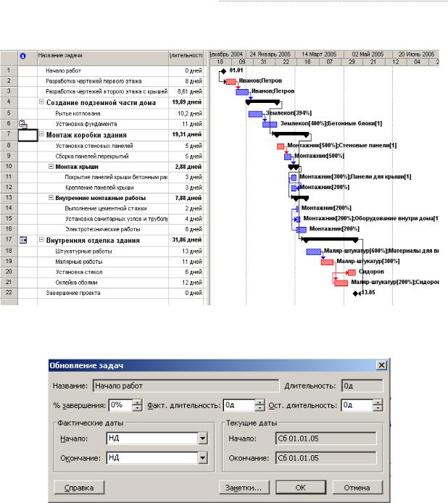Select task Сборка панелей перекрытий
Viewport: 448px width, 503px height.
coord(92,157)
